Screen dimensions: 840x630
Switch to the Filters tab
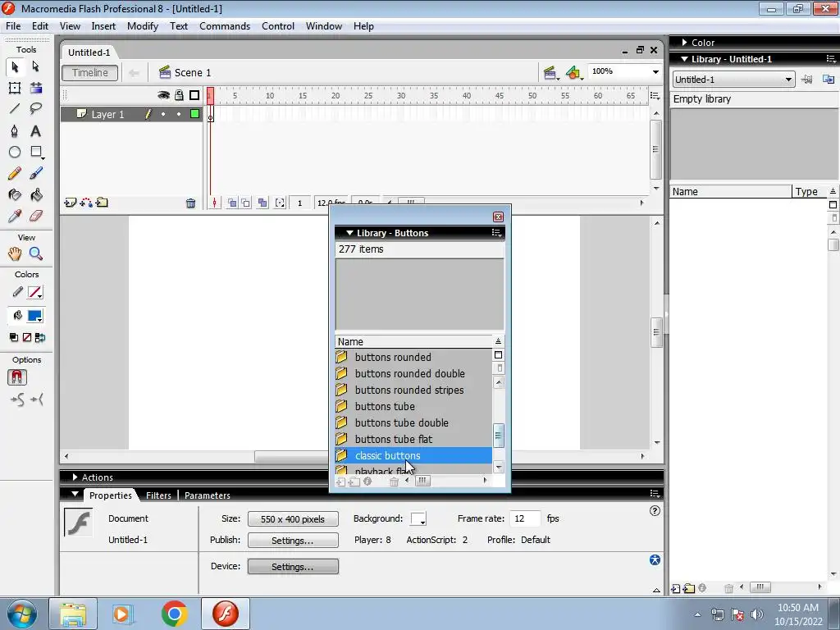[158, 495]
